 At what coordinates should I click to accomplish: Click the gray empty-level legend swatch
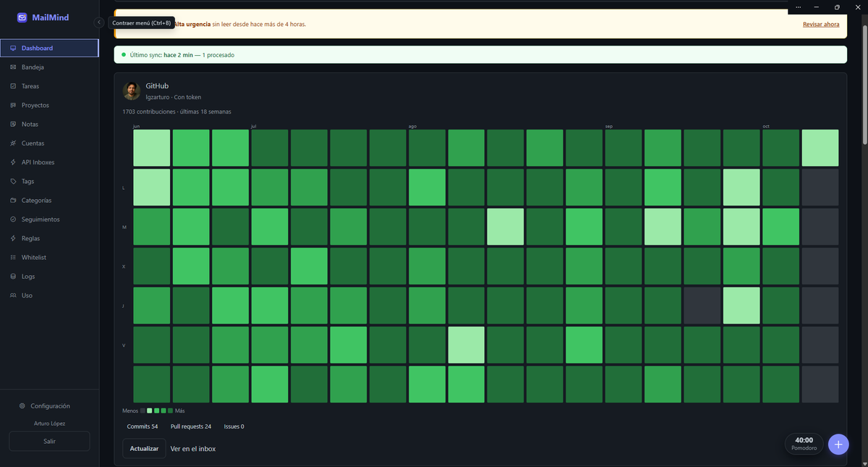[143, 411]
